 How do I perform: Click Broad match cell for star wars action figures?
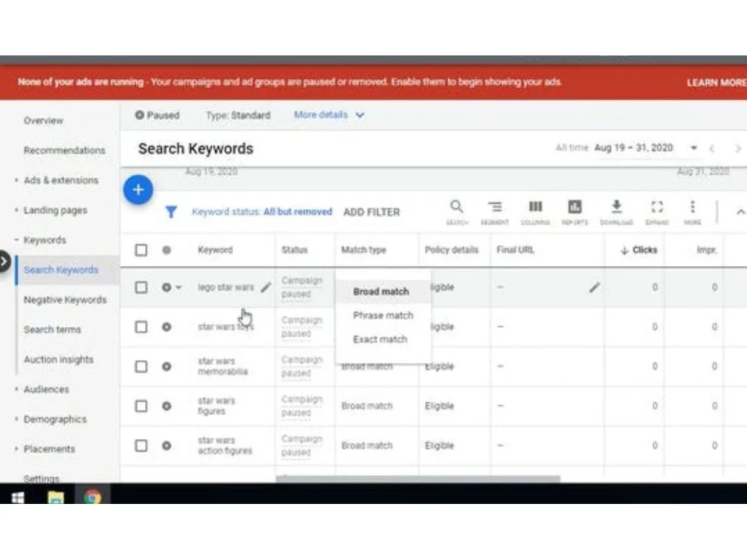pyautogui.click(x=367, y=446)
